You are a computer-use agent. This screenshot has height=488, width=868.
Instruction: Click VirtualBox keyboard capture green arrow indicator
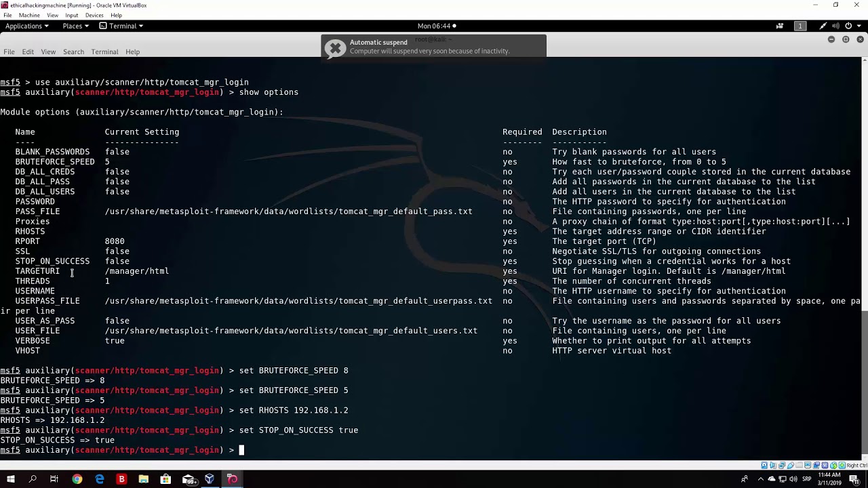(x=842, y=465)
